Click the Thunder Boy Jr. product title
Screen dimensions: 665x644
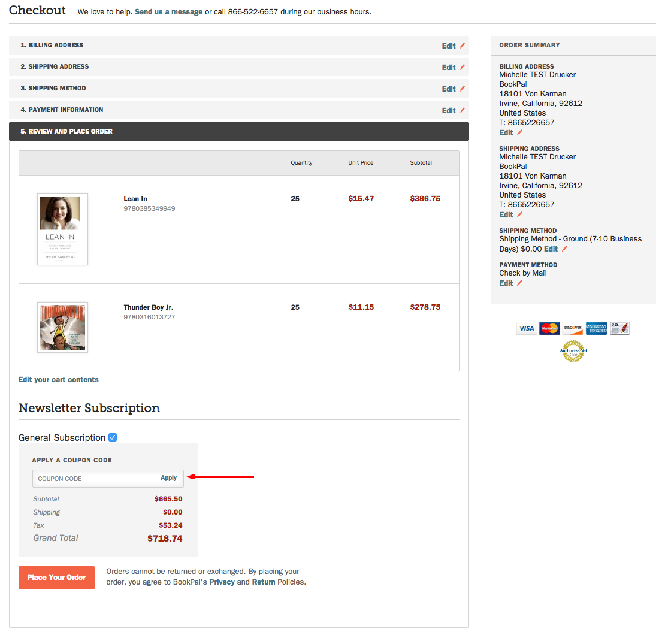[149, 307]
